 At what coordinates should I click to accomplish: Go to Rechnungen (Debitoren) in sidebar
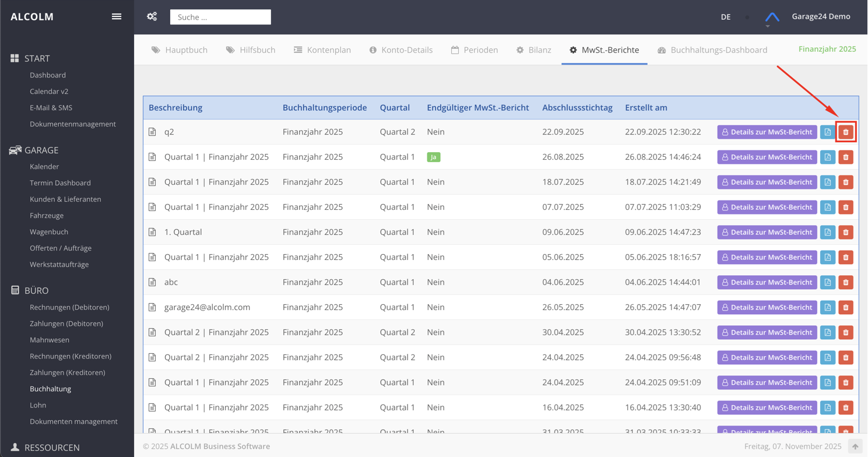pos(69,307)
